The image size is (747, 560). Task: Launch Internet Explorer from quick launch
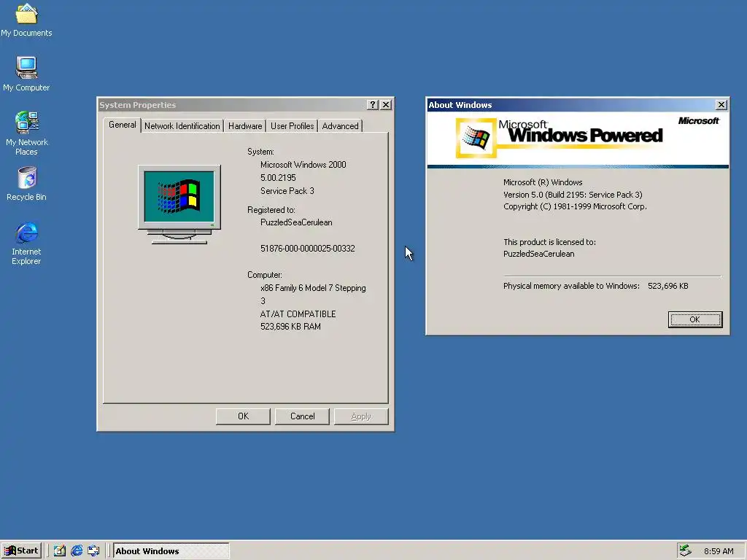pyautogui.click(x=76, y=551)
